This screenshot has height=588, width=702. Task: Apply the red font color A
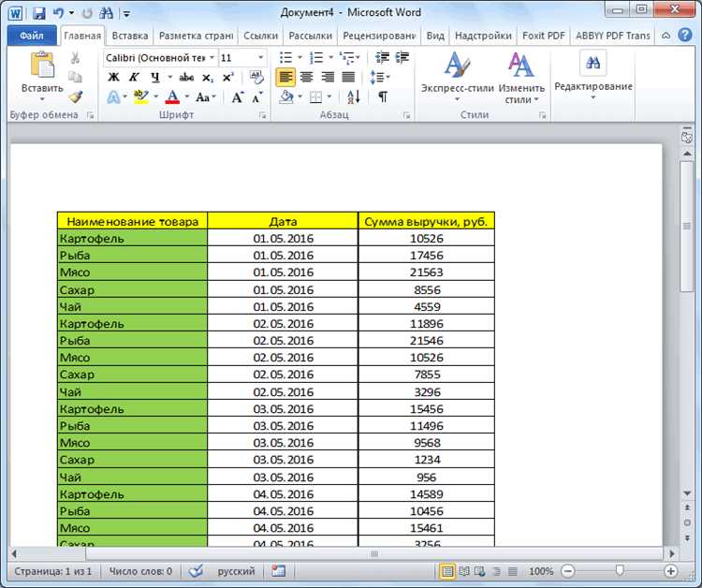[172, 96]
